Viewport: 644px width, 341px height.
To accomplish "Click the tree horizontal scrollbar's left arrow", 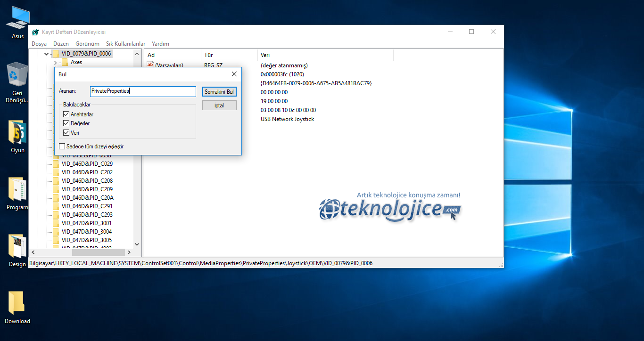I will (x=33, y=252).
